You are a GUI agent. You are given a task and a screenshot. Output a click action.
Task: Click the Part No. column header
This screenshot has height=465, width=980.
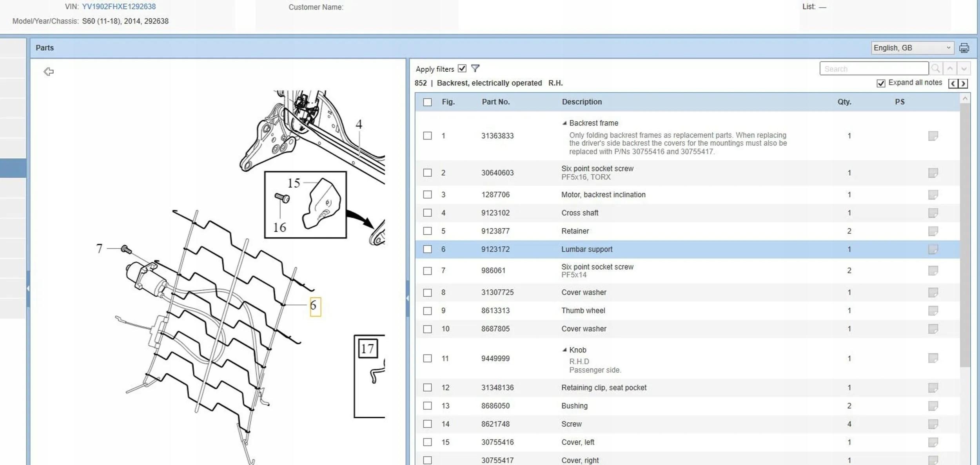[495, 102]
